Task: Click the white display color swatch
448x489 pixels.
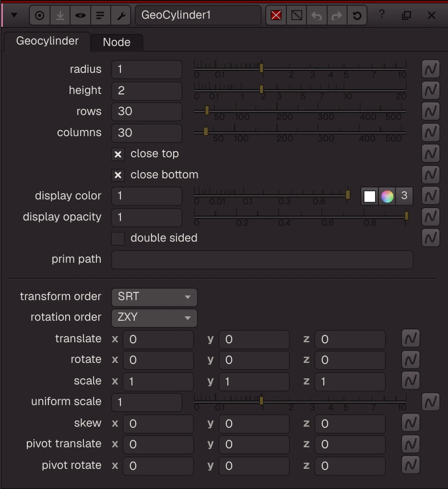Action: point(370,197)
